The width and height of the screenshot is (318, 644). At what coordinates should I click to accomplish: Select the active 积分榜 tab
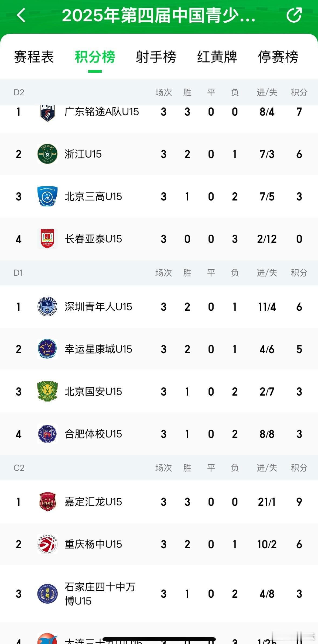coord(95,57)
